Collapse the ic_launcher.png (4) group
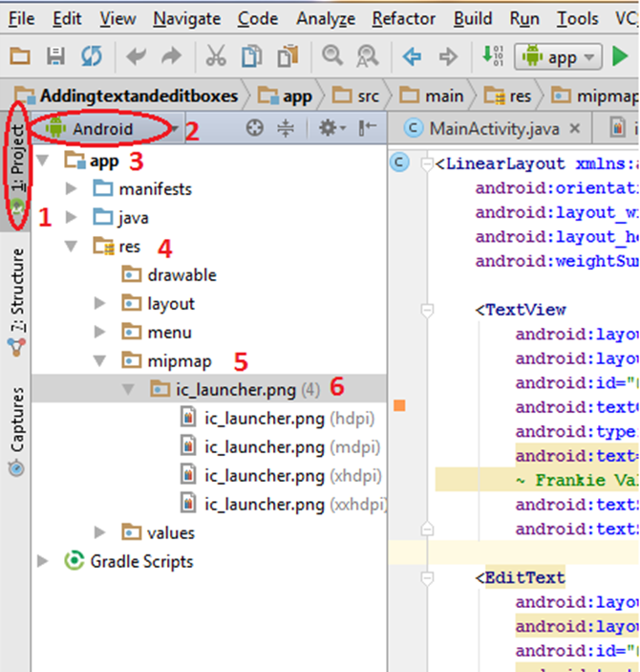Image resolution: width=640 pixels, height=672 pixels. point(128,390)
